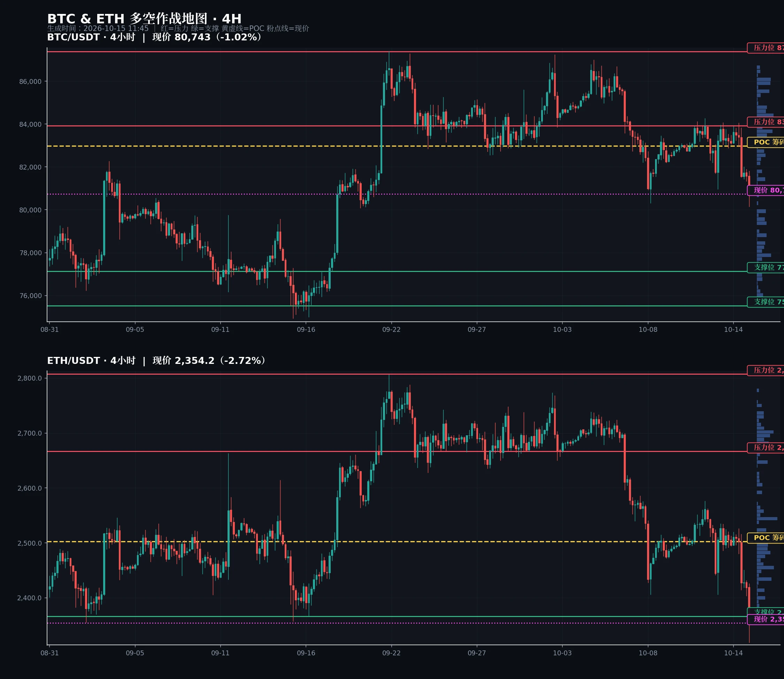Click the BTC chart 'POC 筹码' yellow label
Viewport: 784px width, 679px height.
point(766,142)
